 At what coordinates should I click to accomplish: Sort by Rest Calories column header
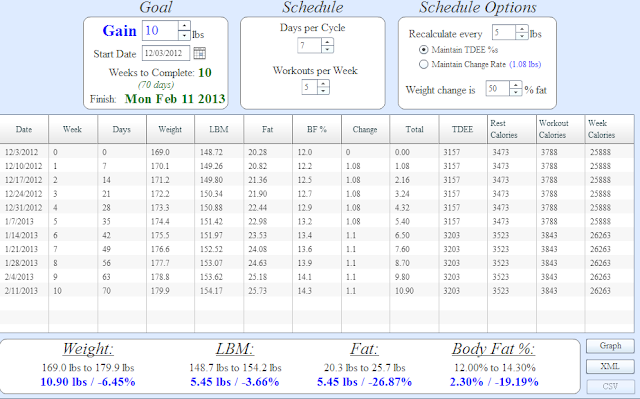point(512,129)
